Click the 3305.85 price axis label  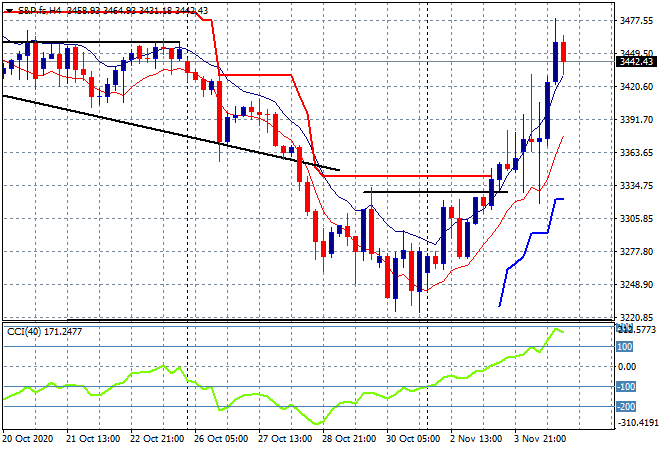(636, 218)
